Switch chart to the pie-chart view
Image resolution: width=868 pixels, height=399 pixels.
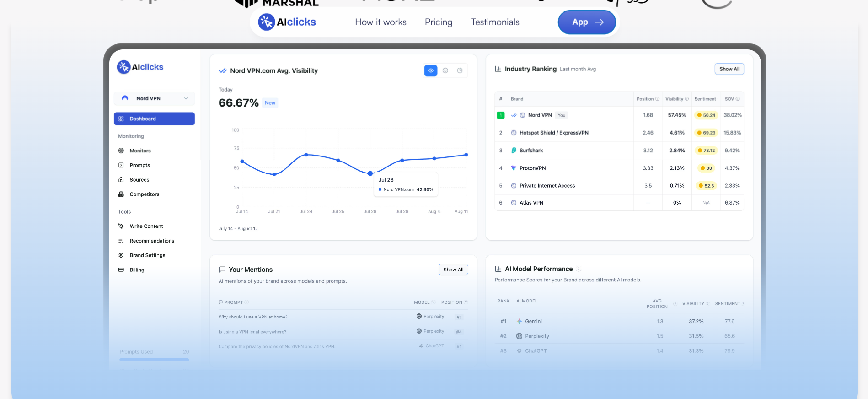pyautogui.click(x=460, y=70)
